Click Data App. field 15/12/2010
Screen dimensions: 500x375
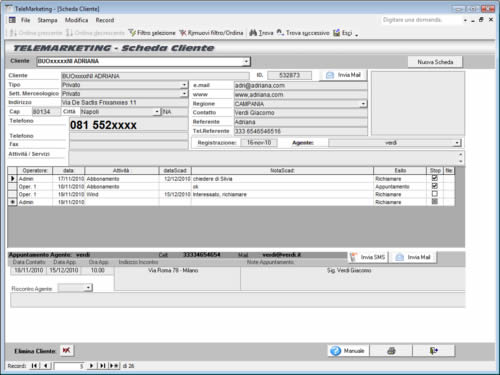tap(64, 270)
